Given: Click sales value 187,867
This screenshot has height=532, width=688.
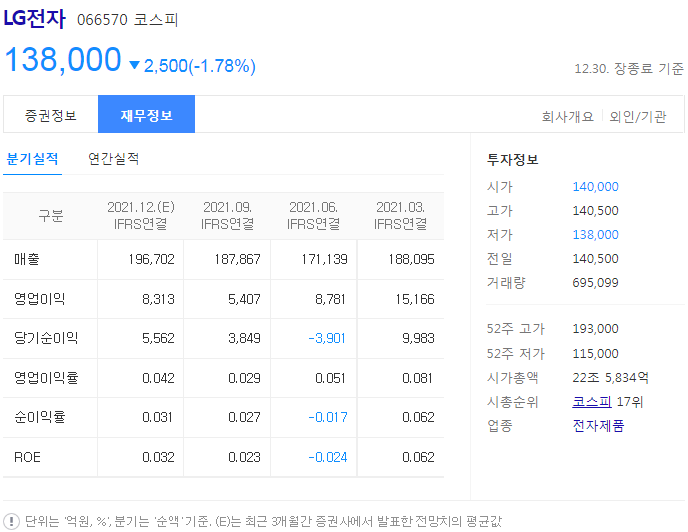Looking at the screenshot, I should coord(237,259).
